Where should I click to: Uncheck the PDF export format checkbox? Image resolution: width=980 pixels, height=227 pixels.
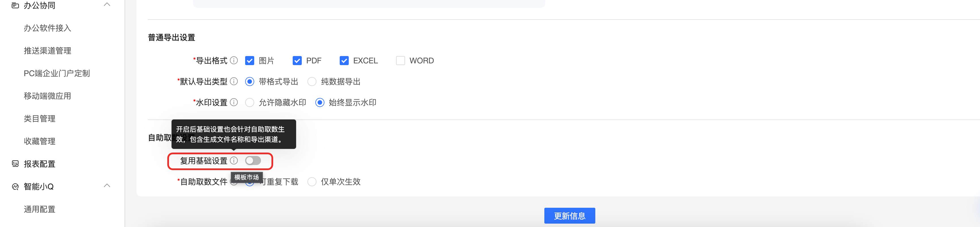pyautogui.click(x=297, y=61)
